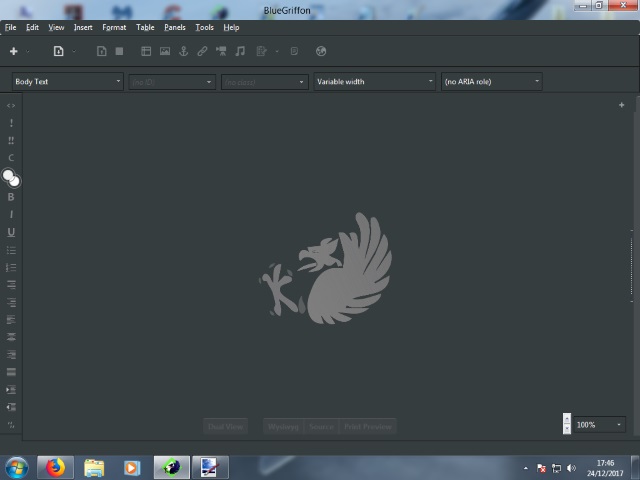Click the video camera icon
The image size is (640, 480).
click(x=221, y=51)
